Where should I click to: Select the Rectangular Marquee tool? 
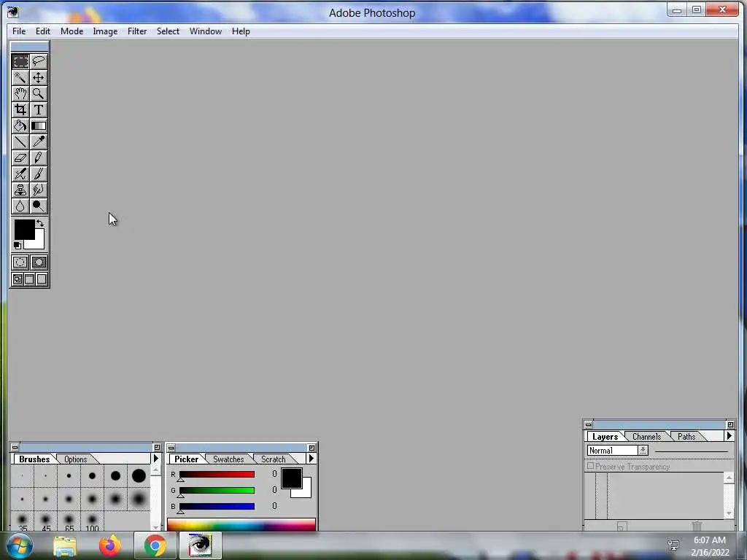pyautogui.click(x=20, y=61)
